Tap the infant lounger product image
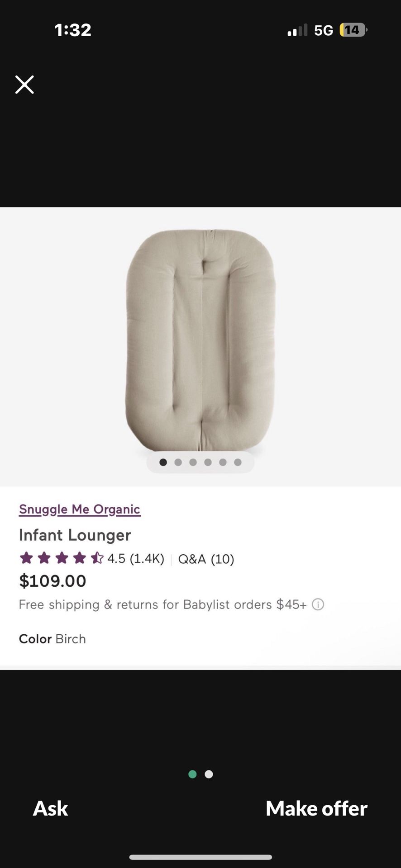Image resolution: width=401 pixels, height=868 pixels. pyautogui.click(x=200, y=340)
